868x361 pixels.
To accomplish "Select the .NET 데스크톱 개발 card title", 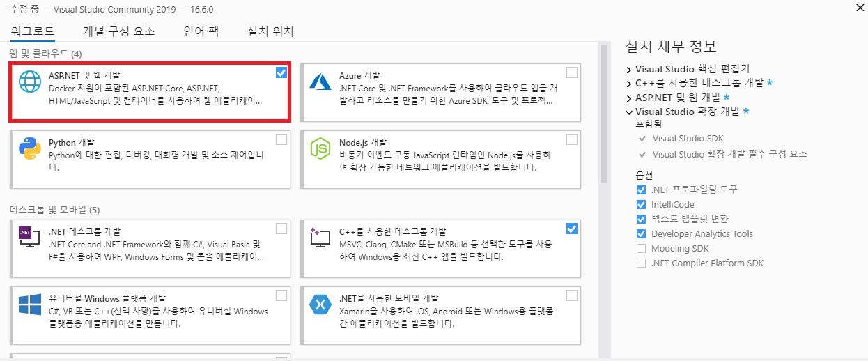I will [85, 231].
